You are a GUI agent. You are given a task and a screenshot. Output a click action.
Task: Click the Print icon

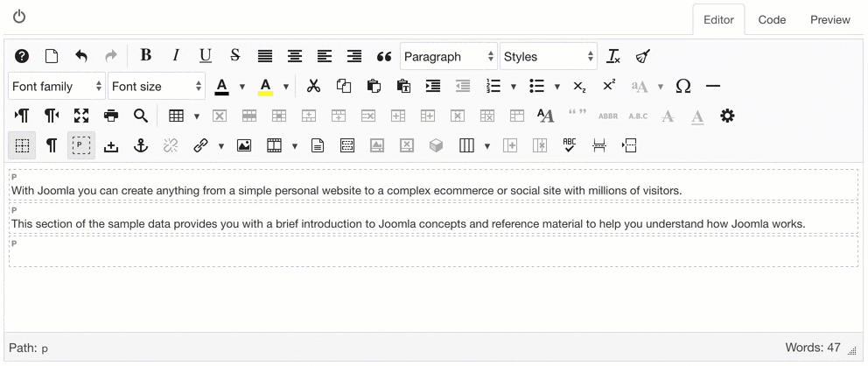click(x=111, y=116)
